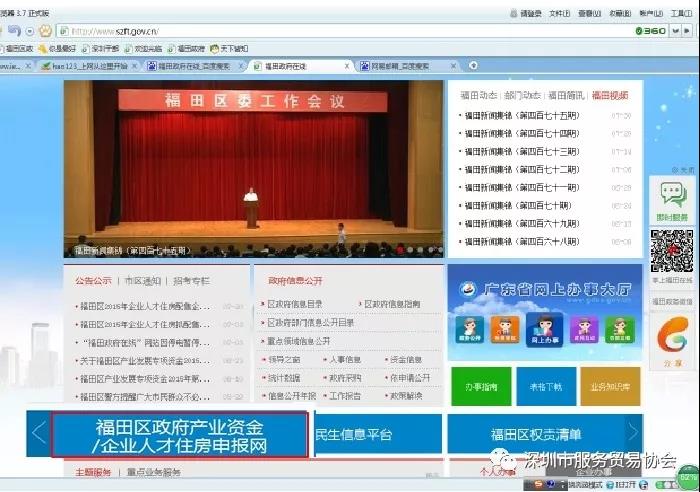The height and width of the screenshot is (492, 700).
Task: Close the active 福田政府在线 tab
Action: click(347, 66)
